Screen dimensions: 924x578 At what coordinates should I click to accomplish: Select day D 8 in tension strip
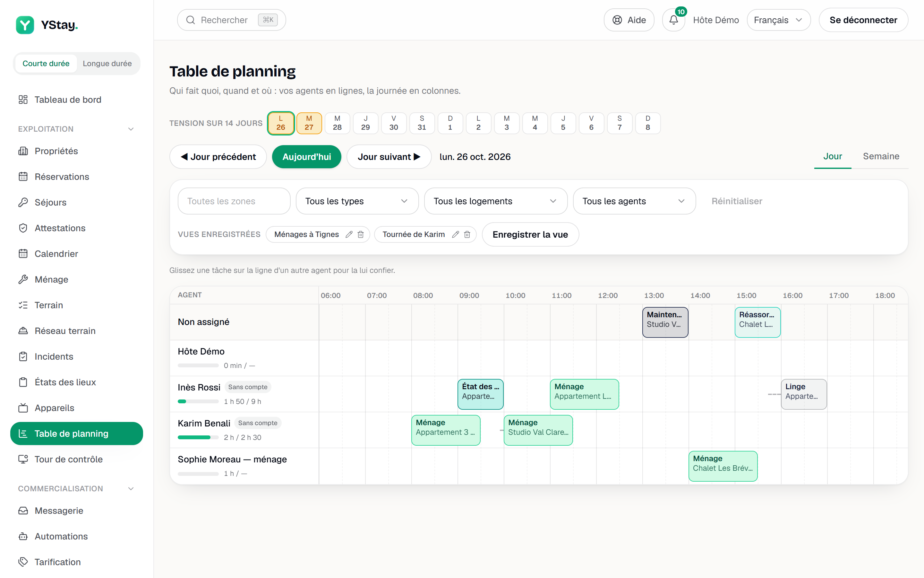tap(648, 123)
